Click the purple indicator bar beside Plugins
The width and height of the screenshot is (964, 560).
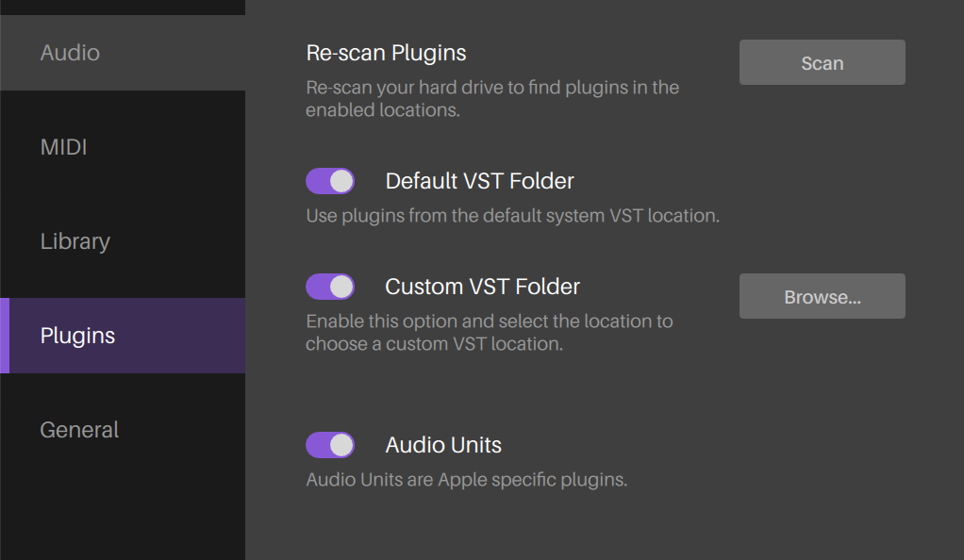pyautogui.click(x=4, y=336)
